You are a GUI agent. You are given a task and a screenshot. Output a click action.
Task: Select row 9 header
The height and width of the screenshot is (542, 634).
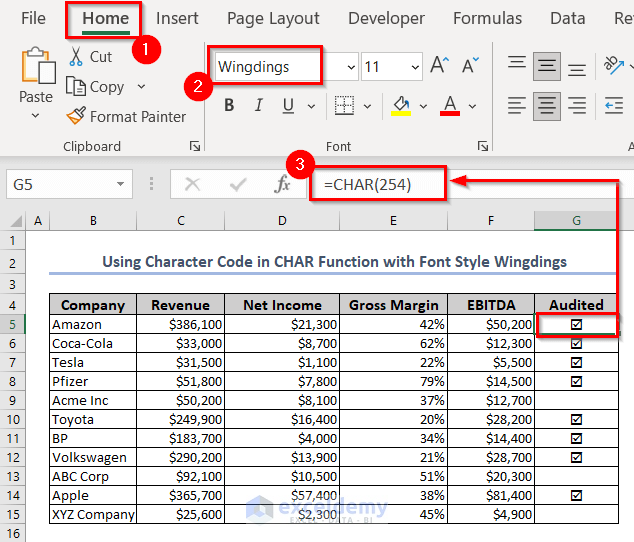coord(13,400)
